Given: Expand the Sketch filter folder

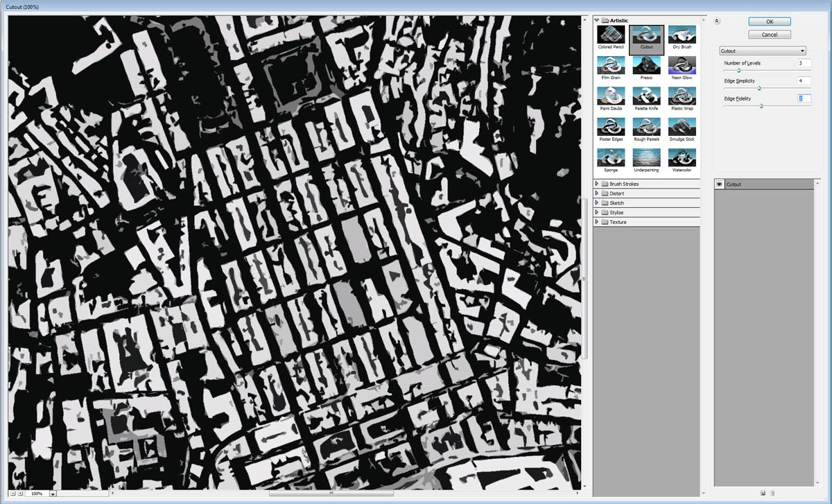Looking at the screenshot, I should (x=597, y=203).
